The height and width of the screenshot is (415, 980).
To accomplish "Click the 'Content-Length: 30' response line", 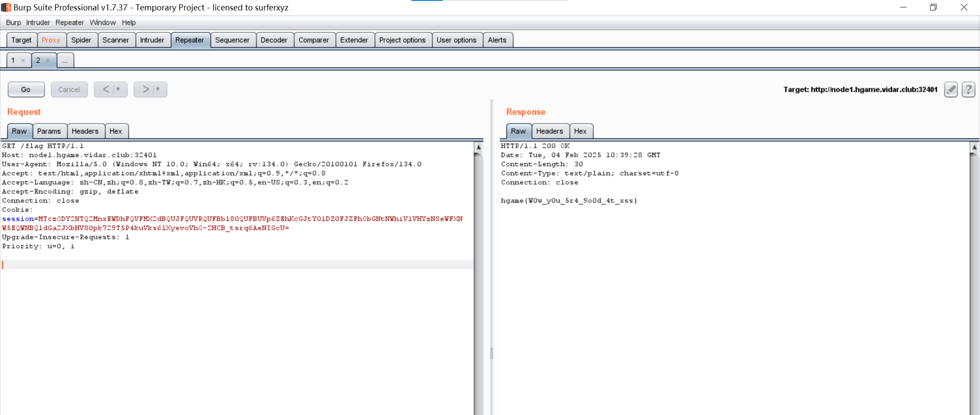I will 542,164.
